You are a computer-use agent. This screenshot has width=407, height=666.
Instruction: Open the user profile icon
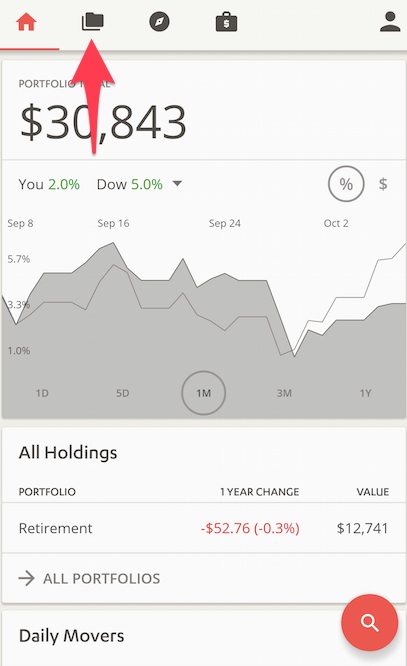point(390,22)
